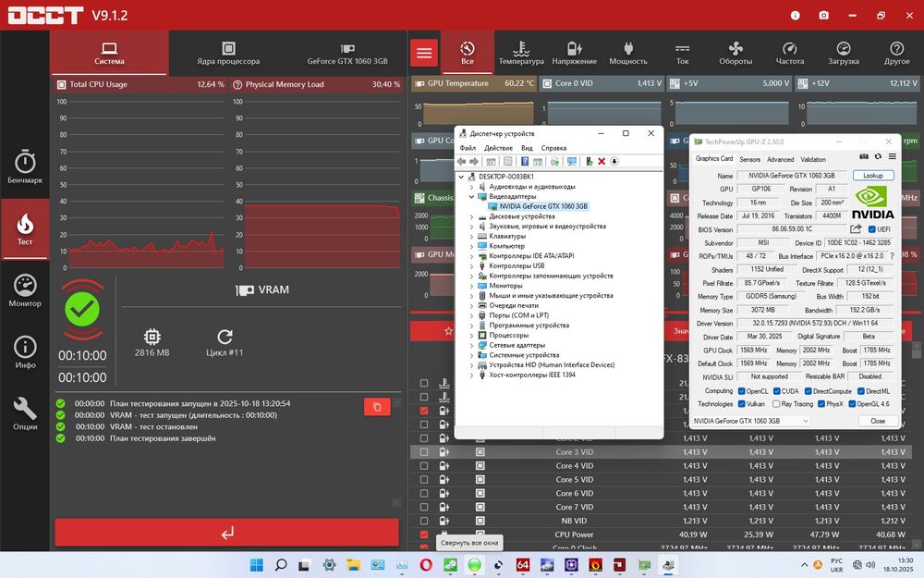This screenshot has width=924, height=578.
Task: Open Advanced tab in GPU-Z
Action: [x=780, y=159]
